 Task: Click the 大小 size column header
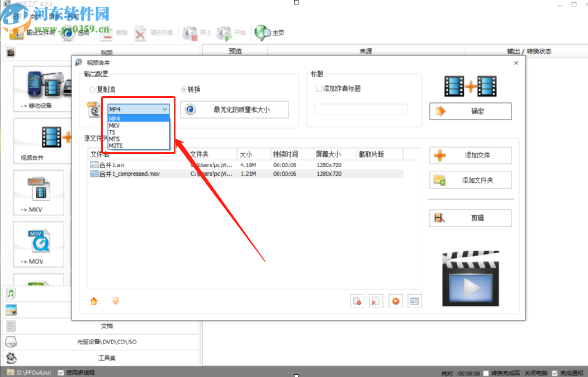[254, 154]
